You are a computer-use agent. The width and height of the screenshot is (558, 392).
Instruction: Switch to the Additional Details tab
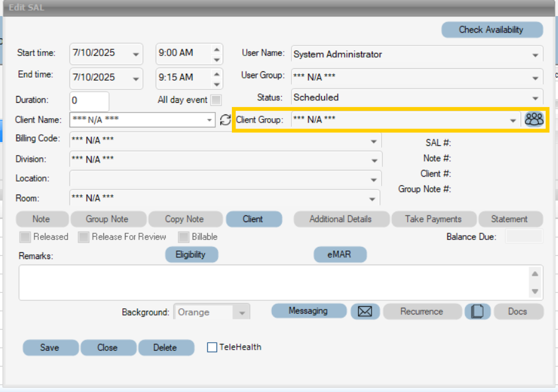click(x=341, y=218)
